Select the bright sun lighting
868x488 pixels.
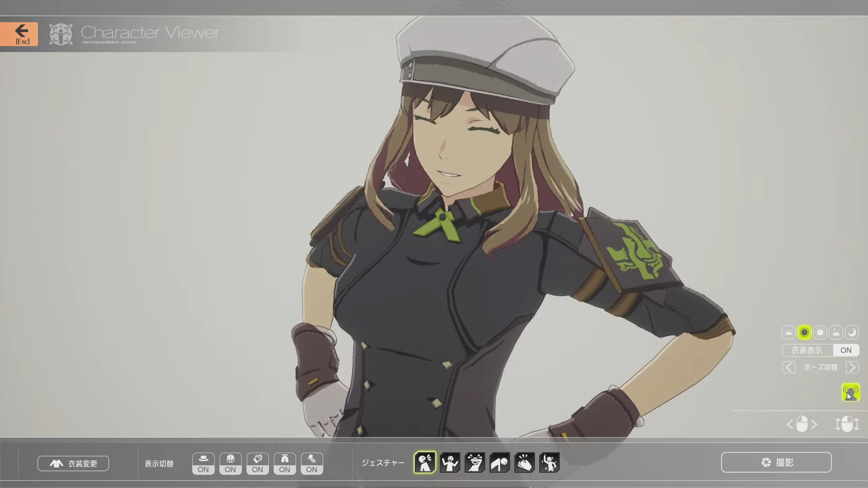pyautogui.click(x=820, y=333)
